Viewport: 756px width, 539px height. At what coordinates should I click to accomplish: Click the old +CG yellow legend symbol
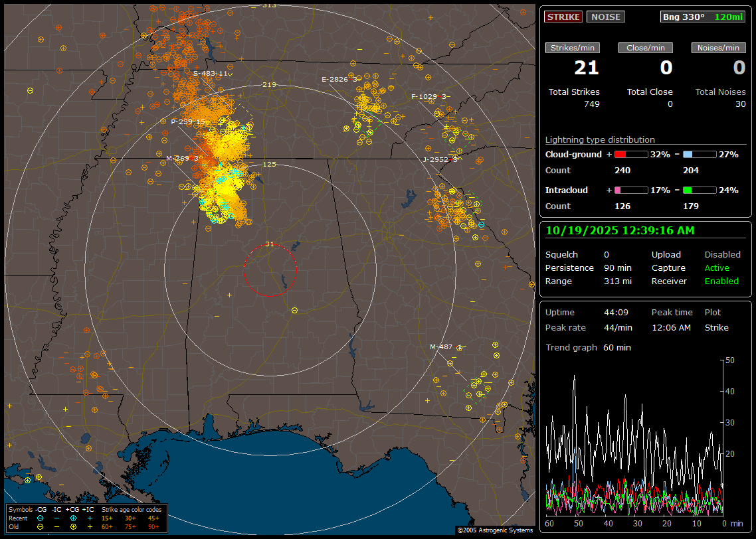coord(73,526)
